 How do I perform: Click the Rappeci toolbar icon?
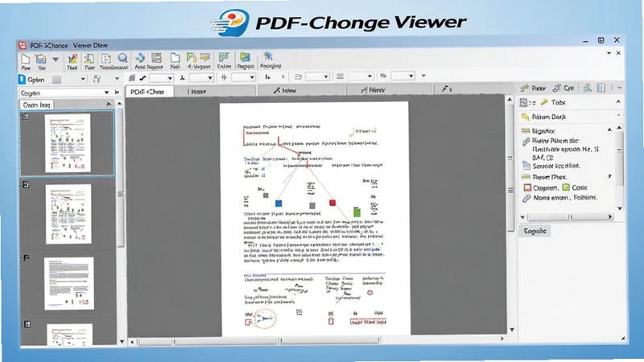point(246,61)
